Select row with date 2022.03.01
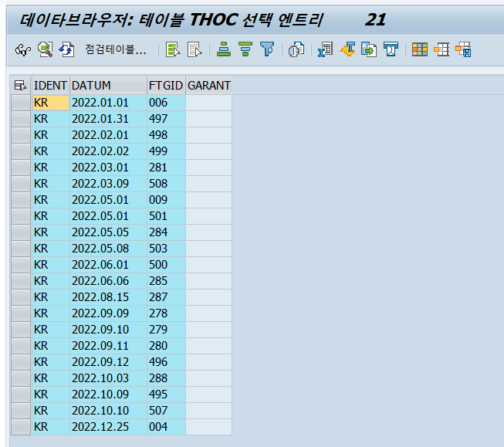The height and width of the screenshot is (447, 504). [x=21, y=168]
